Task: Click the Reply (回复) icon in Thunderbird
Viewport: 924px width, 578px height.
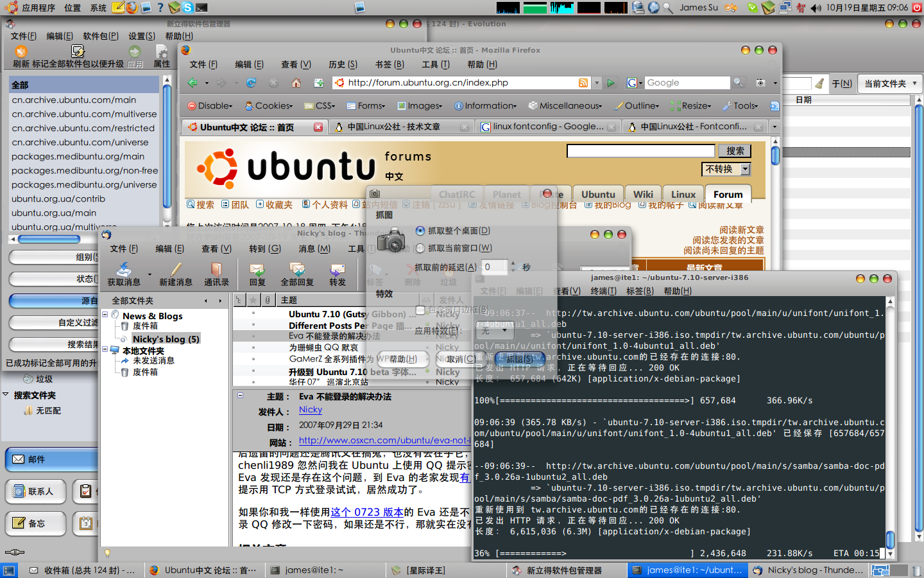Action: pyautogui.click(x=257, y=269)
